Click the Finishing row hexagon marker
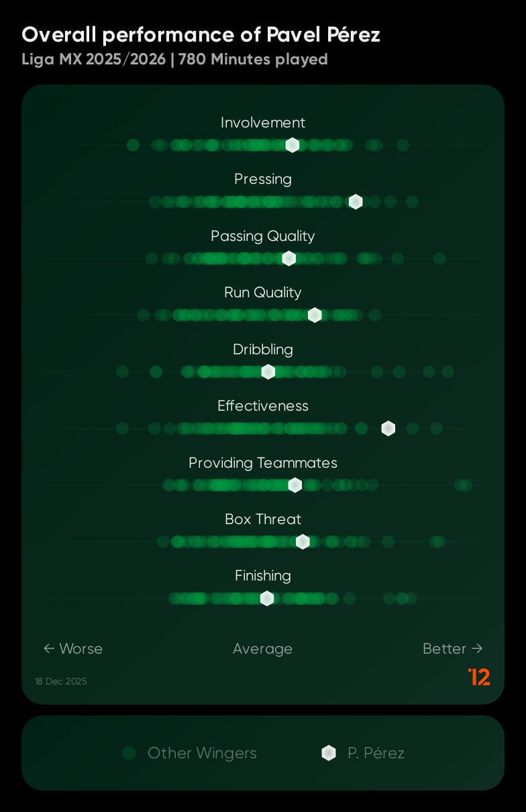 point(266,598)
